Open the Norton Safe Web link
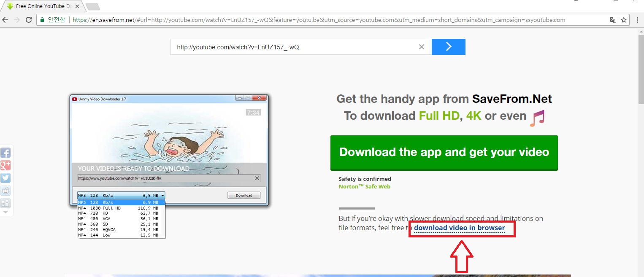644x277 pixels. tap(364, 186)
